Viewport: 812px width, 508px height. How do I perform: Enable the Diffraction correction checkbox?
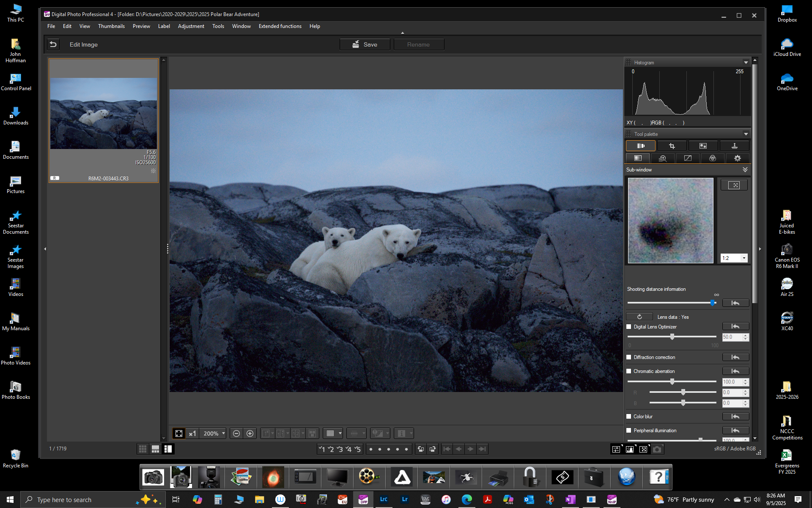pyautogui.click(x=629, y=357)
